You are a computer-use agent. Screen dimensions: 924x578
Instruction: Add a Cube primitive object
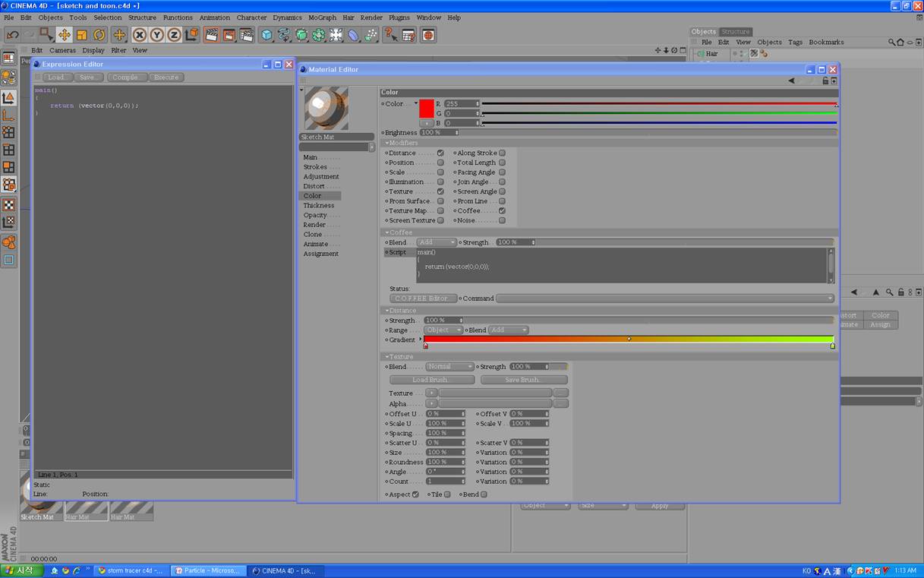(x=267, y=35)
